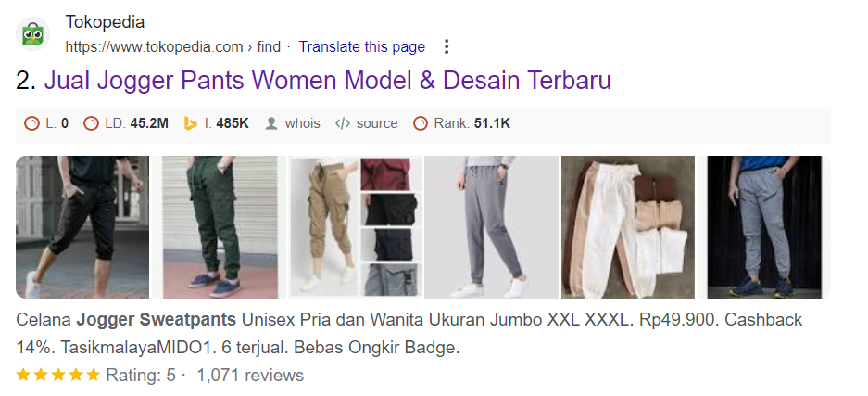This screenshot has height=396, width=868.
Task: Click the Tokopedia owl favicon
Action: click(x=32, y=34)
